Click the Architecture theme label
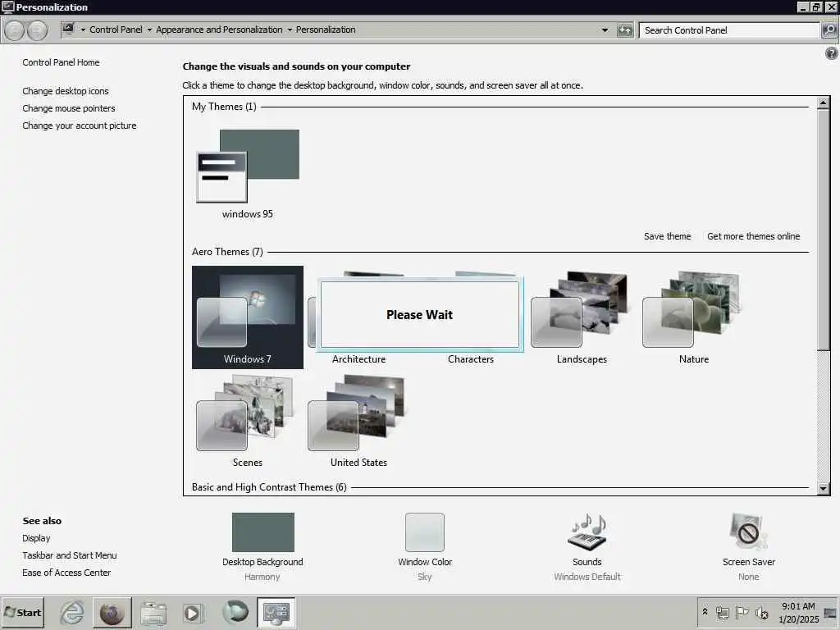Image resolution: width=840 pixels, height=630 pixels. tap(358, 359)
